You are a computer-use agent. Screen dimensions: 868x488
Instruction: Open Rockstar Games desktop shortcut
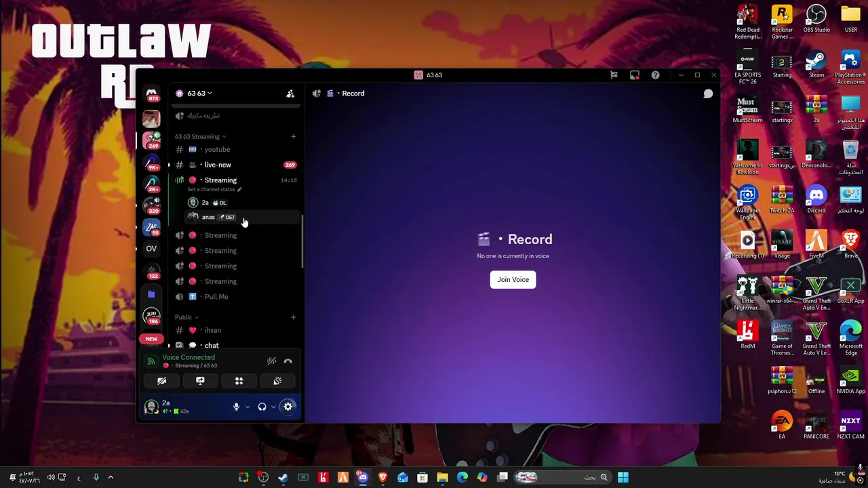pyautogui.click(x=782, y=23)
